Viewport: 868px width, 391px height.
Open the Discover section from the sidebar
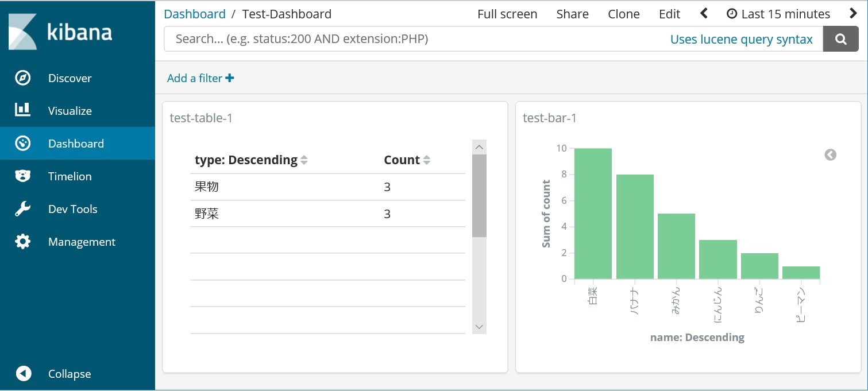[x=69, y=78]
